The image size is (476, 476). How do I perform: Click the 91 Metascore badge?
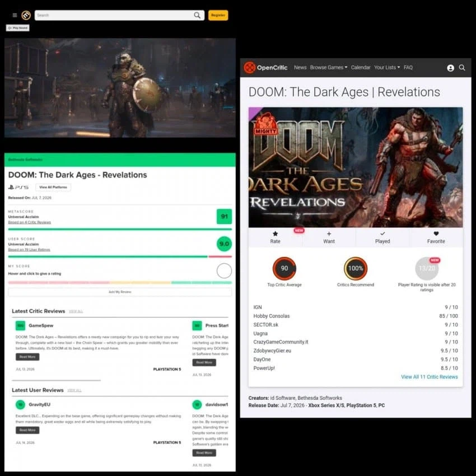(x=224, y=217)
